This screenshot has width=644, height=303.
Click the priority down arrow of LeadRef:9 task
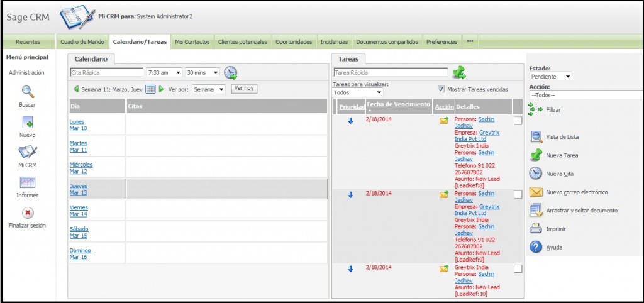(x=350, y=195)
